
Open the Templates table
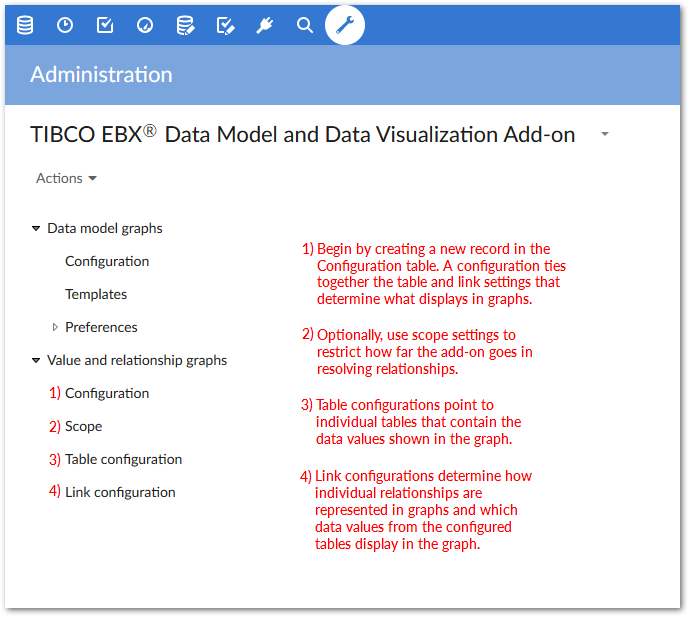click(96, 294)
